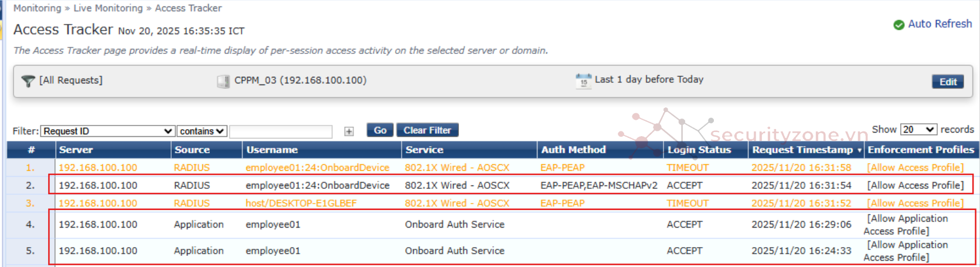Open the contains operator dropdown

(x=202, y=131)
